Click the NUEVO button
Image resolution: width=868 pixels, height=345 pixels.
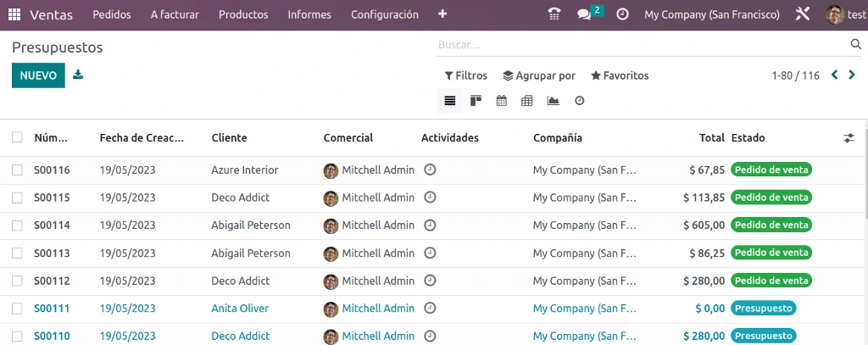click(38, 75)
